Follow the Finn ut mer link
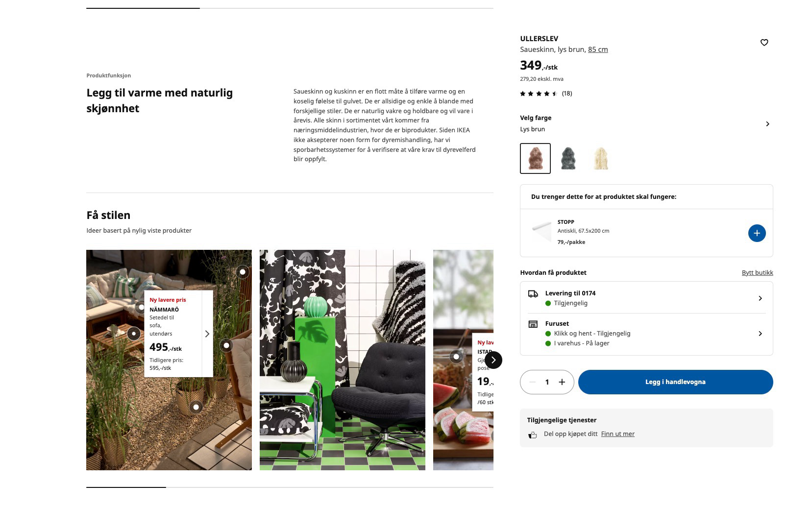The image size is (812, 508). pyautogui.click(x=617, y=434)
